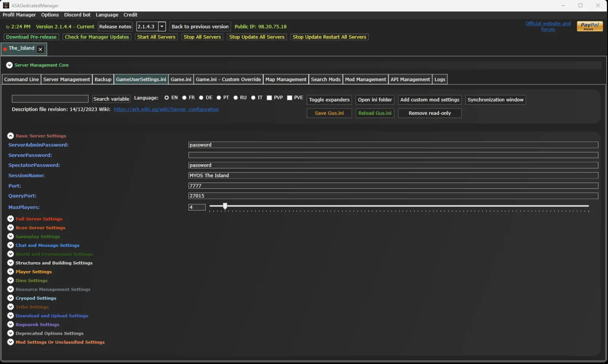
Task: Click the ASADedicatedManager app icon in title bar
Action: [6, 5]
